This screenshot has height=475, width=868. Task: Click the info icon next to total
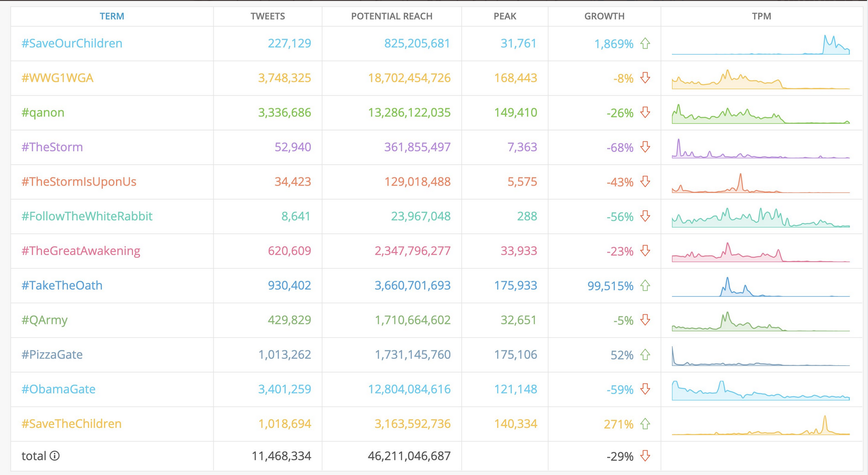point(55,456)
